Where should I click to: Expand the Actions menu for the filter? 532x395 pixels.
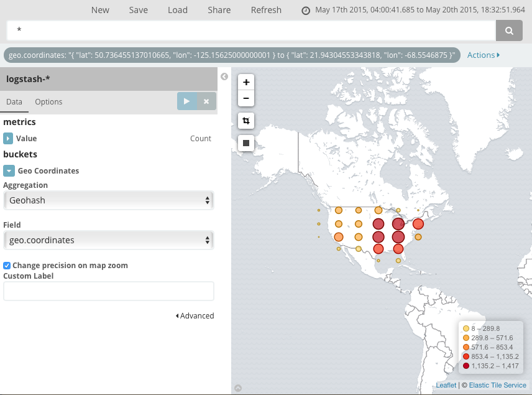click(x=483, y=55)
